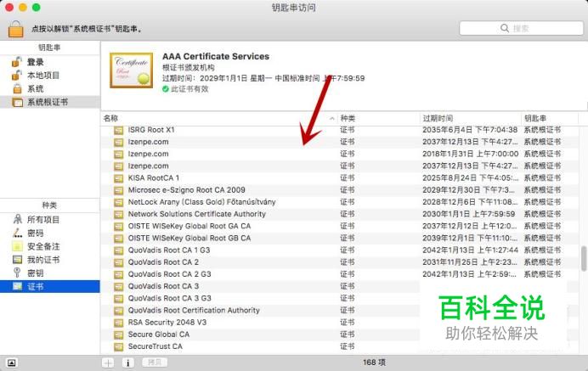Select the 登录 keychain
The width and height of the screenshot is (588, 371).
[x=50, y=62]
